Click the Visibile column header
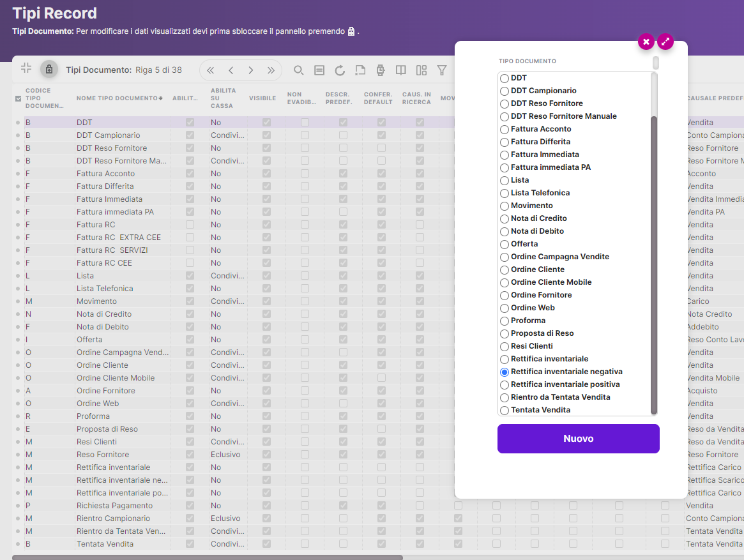The width and height of the screenshot is (744, 560). point(262,98)
